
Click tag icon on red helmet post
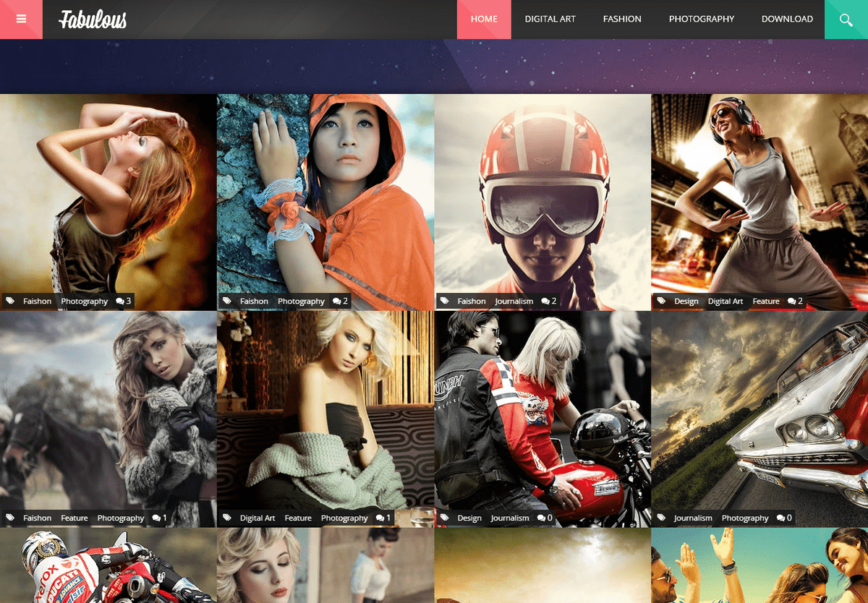click(445, 301)
